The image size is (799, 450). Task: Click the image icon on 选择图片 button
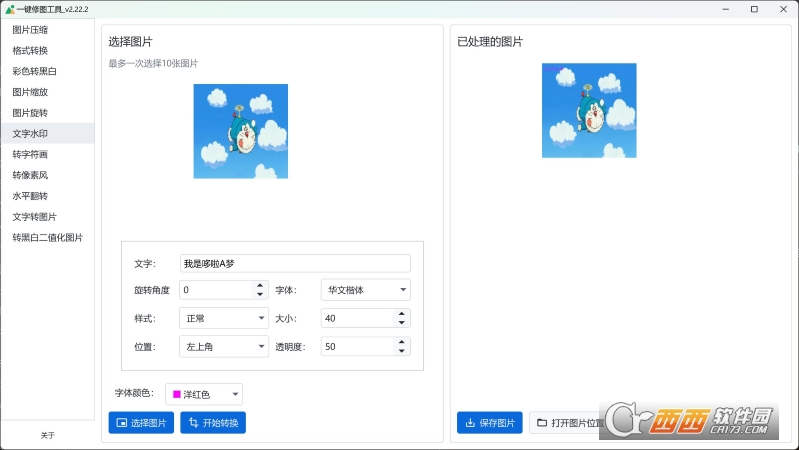(122, 422)
